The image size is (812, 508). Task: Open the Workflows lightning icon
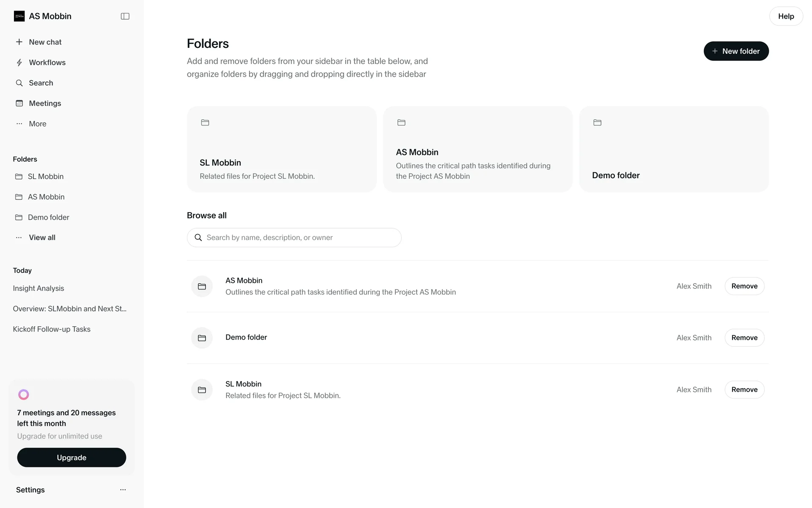pyautogui.click(x=19, y=63)
